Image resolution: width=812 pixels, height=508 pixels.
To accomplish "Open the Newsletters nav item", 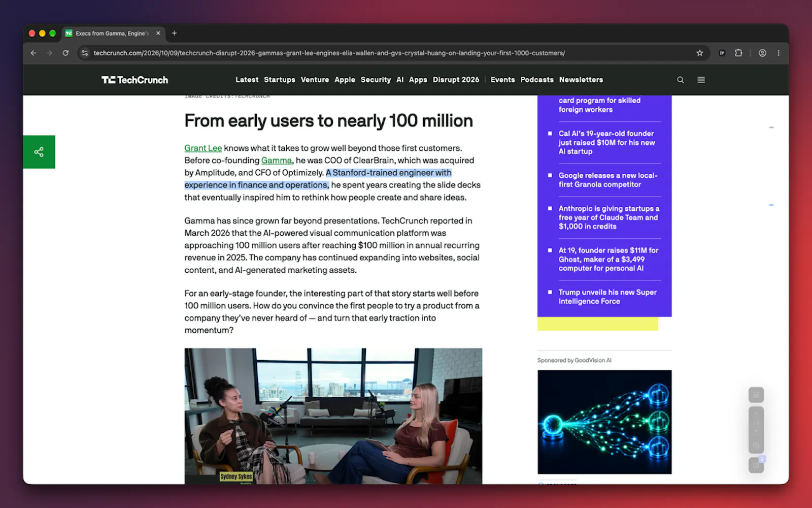I will 581,80.
